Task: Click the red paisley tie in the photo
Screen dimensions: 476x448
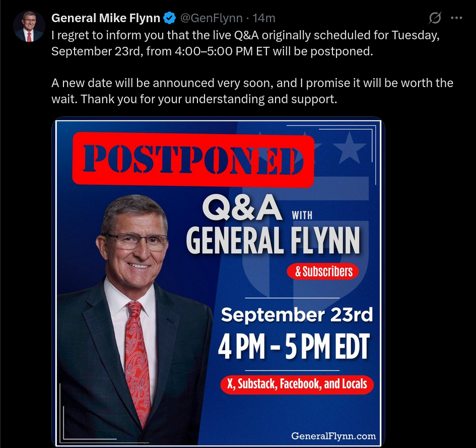Action: point(137,357)
